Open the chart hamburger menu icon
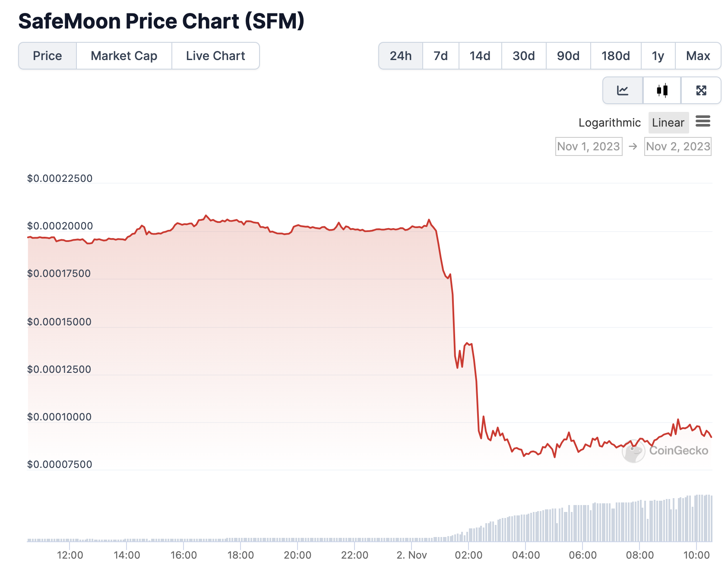This screenshot has height=572, width=728. pos(703,121)
